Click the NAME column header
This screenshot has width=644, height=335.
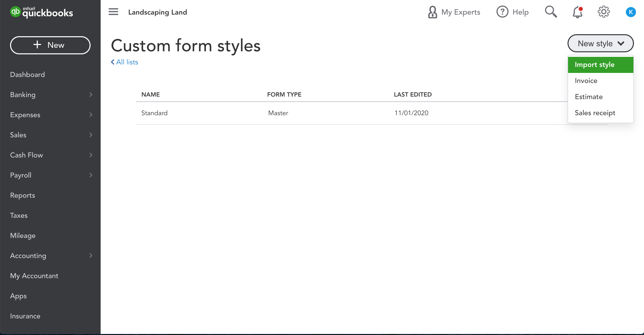[150, 95]
